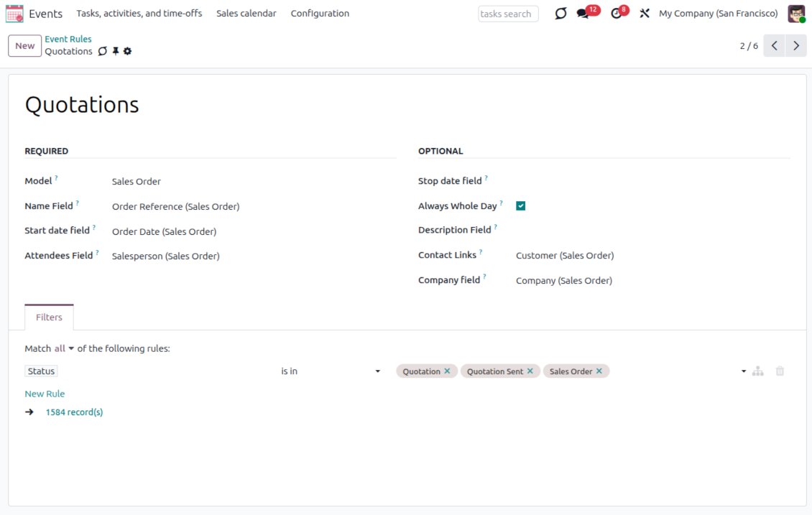The image size is (812, 515).
Task: Add a branch using the hierarchy icon
Action: coord(758,371)
